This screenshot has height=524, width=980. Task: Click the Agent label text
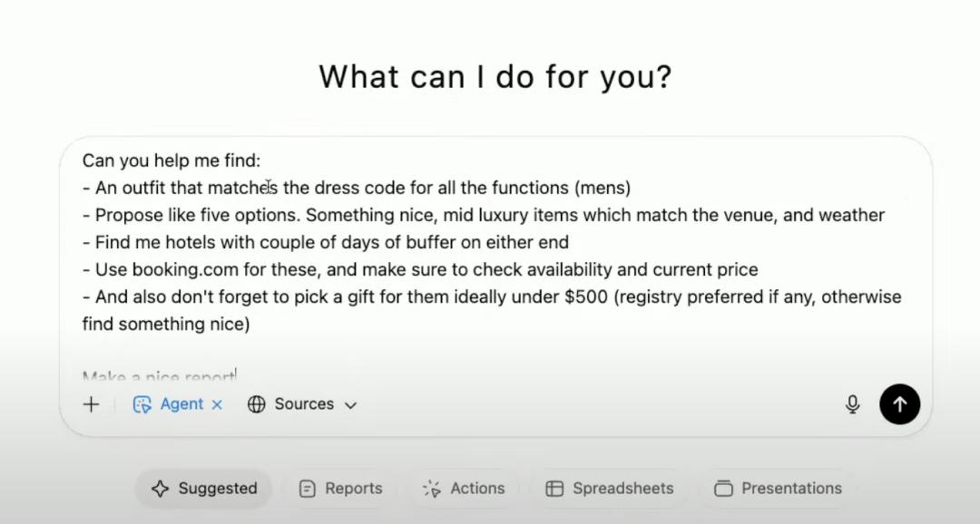pos(181,404)
